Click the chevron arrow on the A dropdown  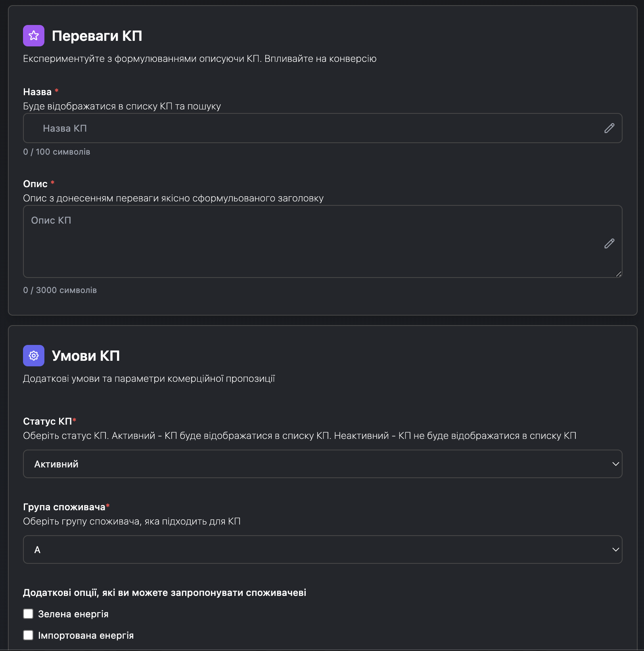click(x=615, y=550)
